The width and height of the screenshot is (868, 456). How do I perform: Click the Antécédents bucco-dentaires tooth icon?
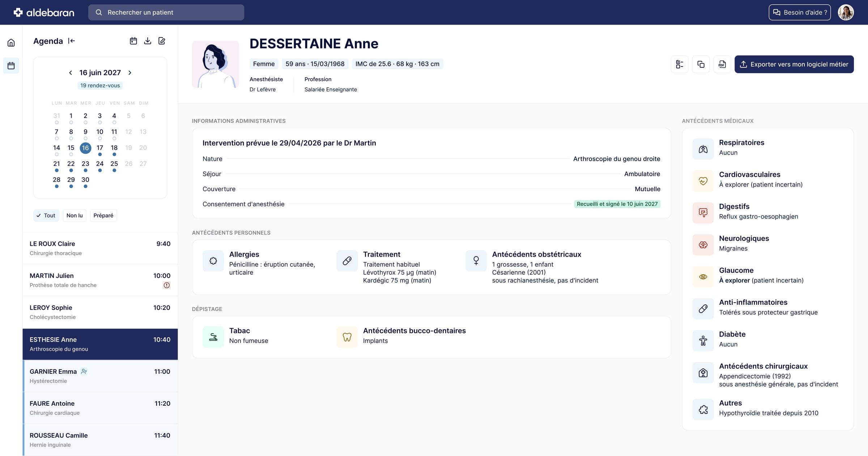[347, 337]
